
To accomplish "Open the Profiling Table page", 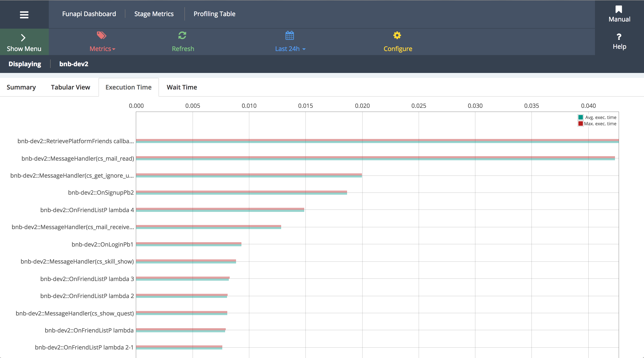I will point(214,14).
